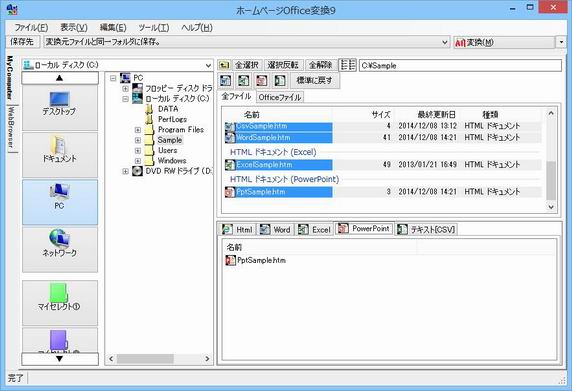Viewport: 572px width, 391px height.
Task: Open the ネットワーク shortcut
Action: 60,249
